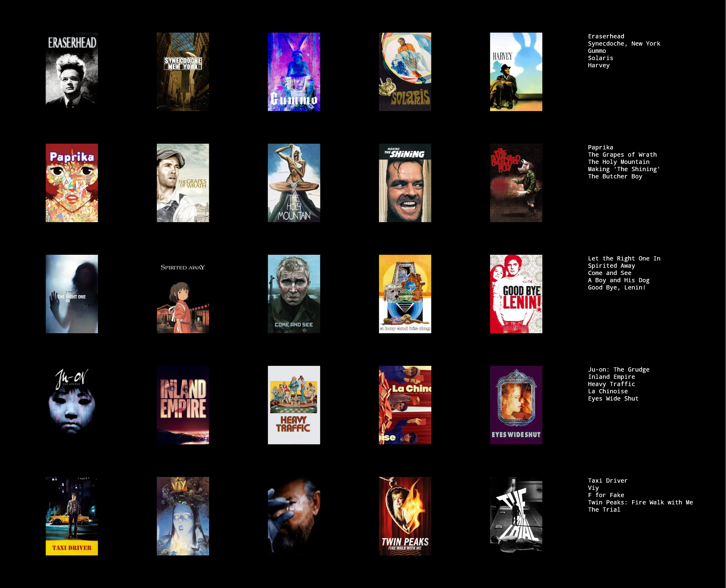Screen dimensions: 726x588
Task: Select the 'Paprika' list entry
Action: pyautogui.click(x=601, y=147)
